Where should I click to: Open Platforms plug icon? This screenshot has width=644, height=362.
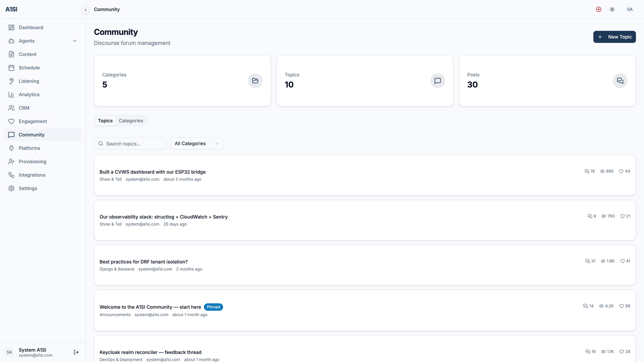pyautogui.click(x=11, y=148)
